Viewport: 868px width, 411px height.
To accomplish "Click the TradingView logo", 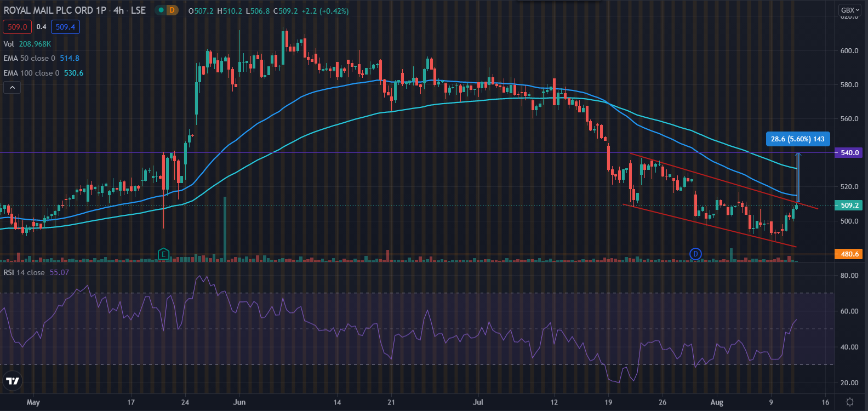I will point(13,381).
